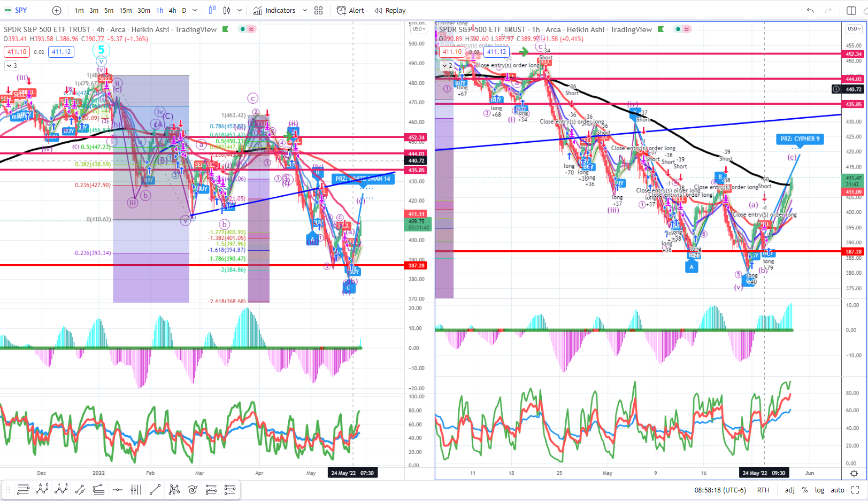Open the four-square templates grid icon
The image size is (868, 501).
point(319,10)
